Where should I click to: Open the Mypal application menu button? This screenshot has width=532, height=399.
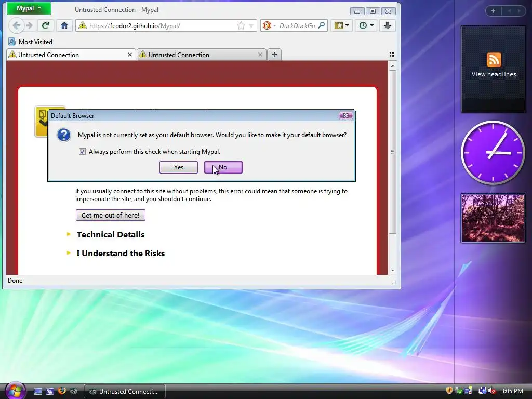coord(29,8)
